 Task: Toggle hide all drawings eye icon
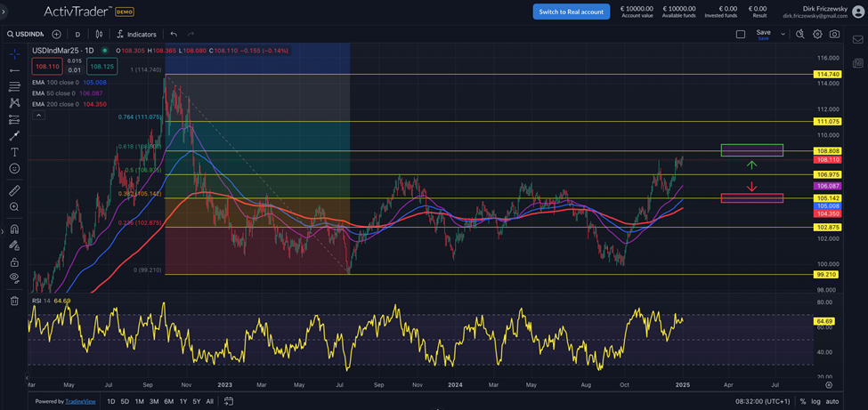(14, 277)
